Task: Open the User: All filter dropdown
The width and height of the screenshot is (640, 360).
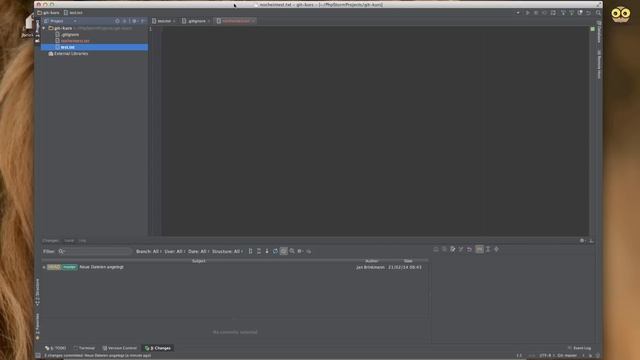Action: 175,251
